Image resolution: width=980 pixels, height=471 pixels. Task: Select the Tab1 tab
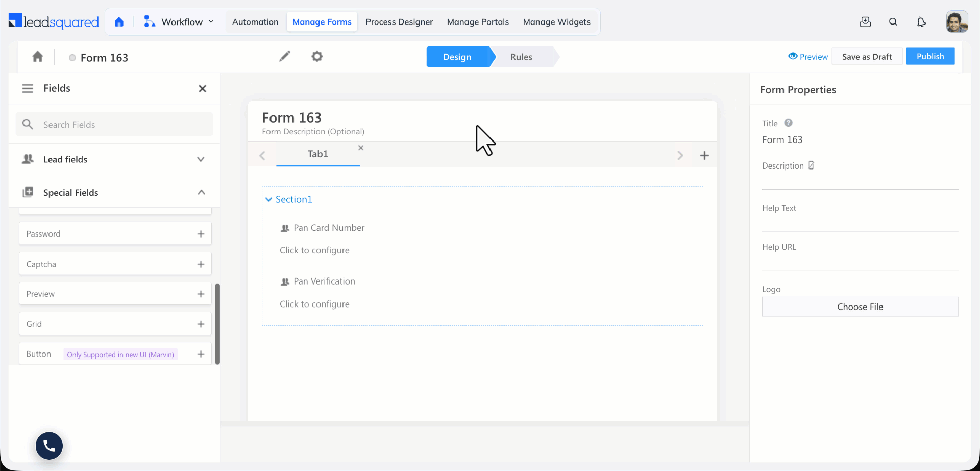click(317, 154)
